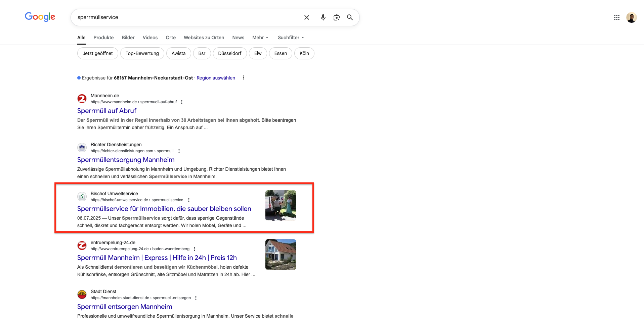Open the Bischof Umweltservice result thumbnail

[x=281, y=206]
